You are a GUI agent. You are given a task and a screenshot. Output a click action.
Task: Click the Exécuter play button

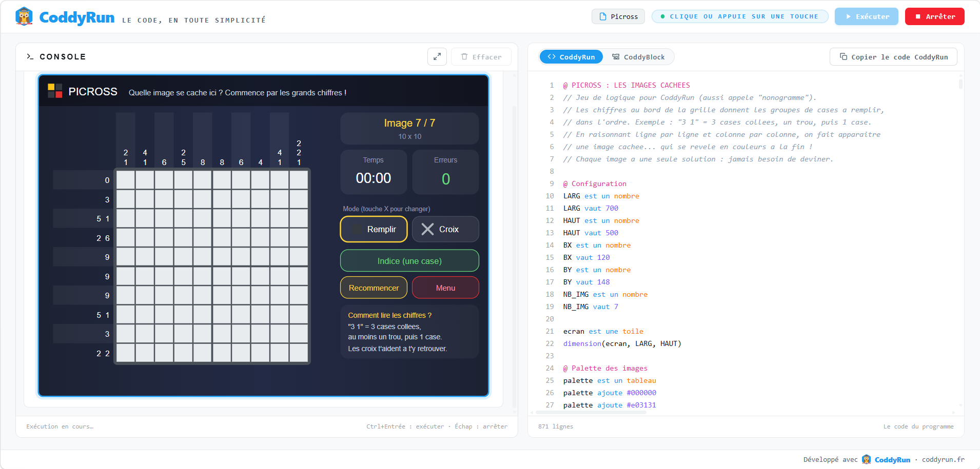tap(867, 16)
